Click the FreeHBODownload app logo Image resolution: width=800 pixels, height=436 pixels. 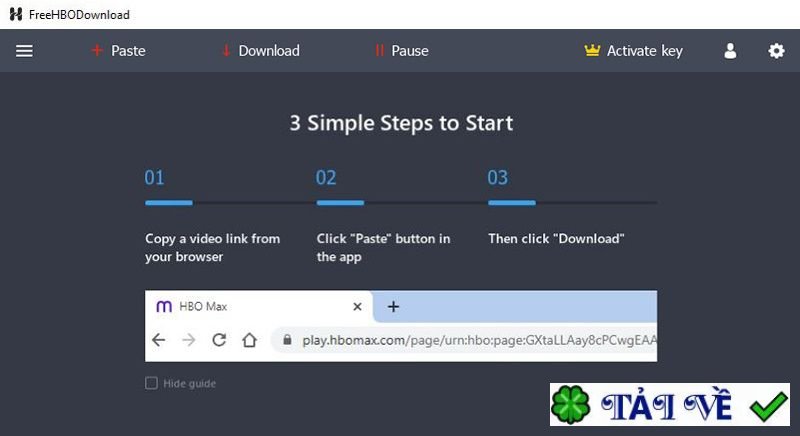tap(16, 14)
